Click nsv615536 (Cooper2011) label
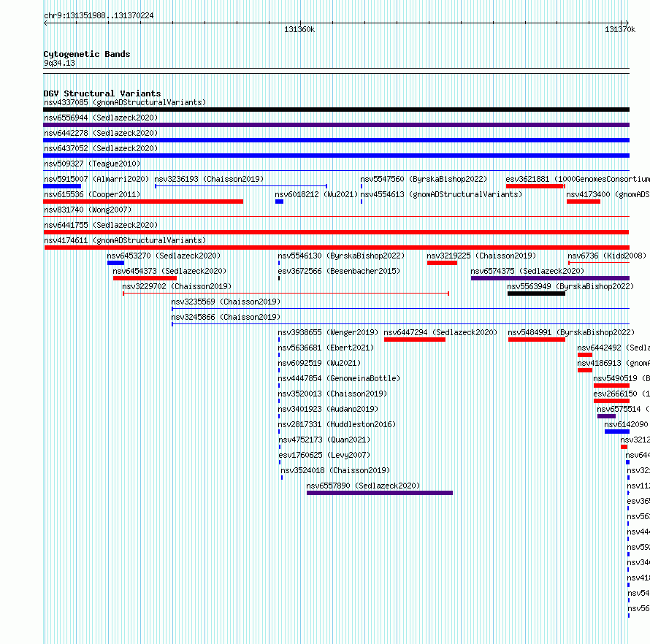Viewport: 650px width, 644px height. click(92, 194)
